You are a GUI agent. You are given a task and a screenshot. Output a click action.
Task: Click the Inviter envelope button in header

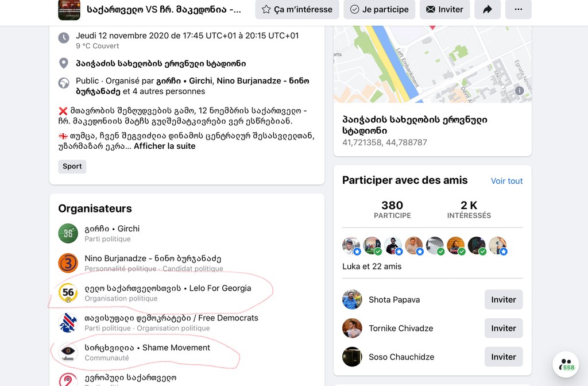click(444, 9)
